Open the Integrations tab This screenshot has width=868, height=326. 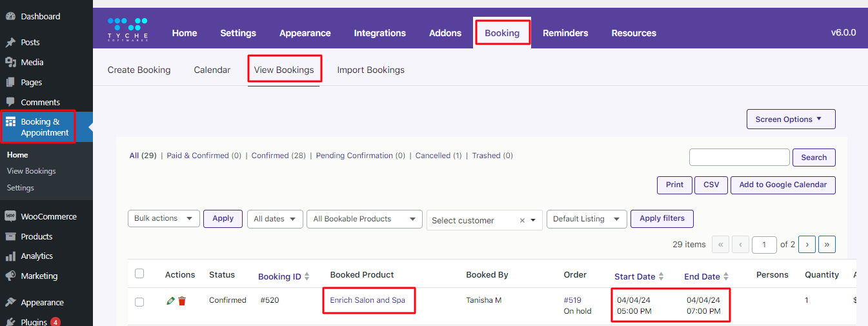[x=380, y=33]
